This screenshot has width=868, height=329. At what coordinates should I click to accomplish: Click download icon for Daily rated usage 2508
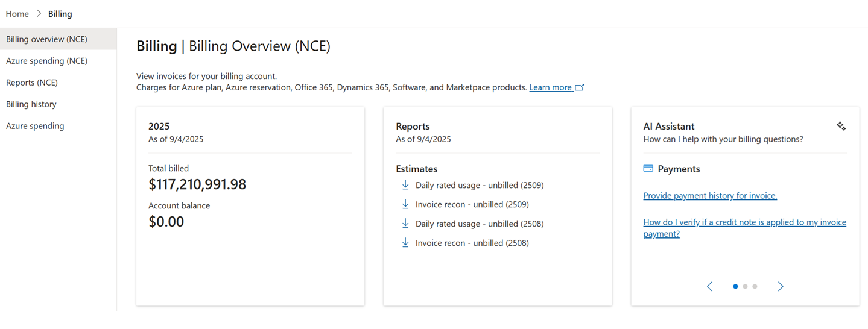405,224
